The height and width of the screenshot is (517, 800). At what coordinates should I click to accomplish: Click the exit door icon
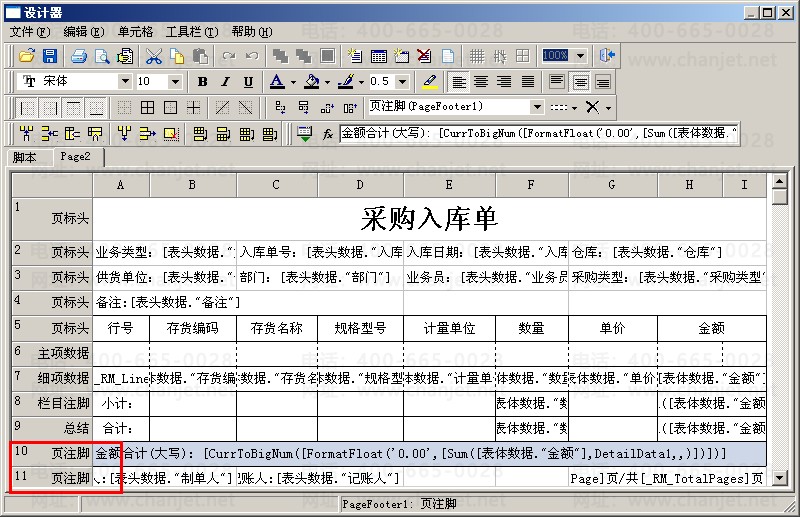[607, 55]
